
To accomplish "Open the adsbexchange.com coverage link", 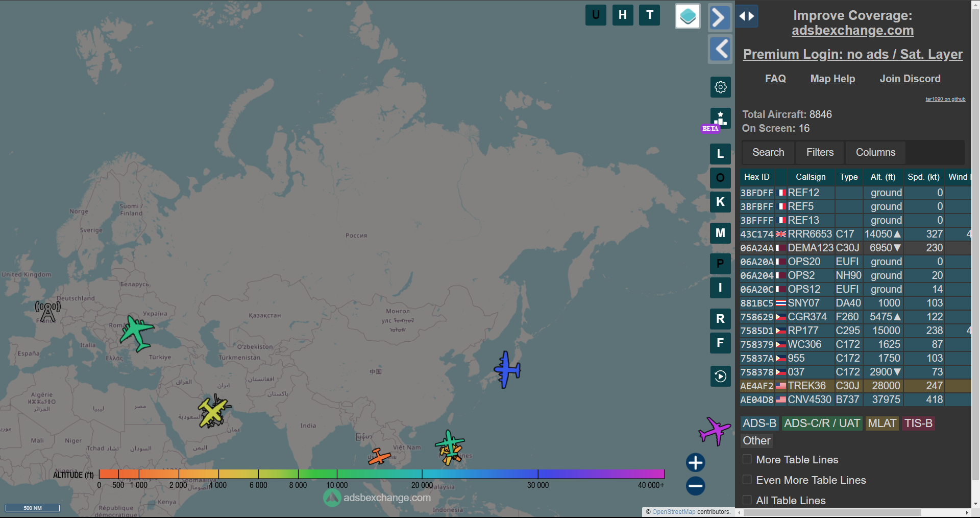I will (852, 31).
